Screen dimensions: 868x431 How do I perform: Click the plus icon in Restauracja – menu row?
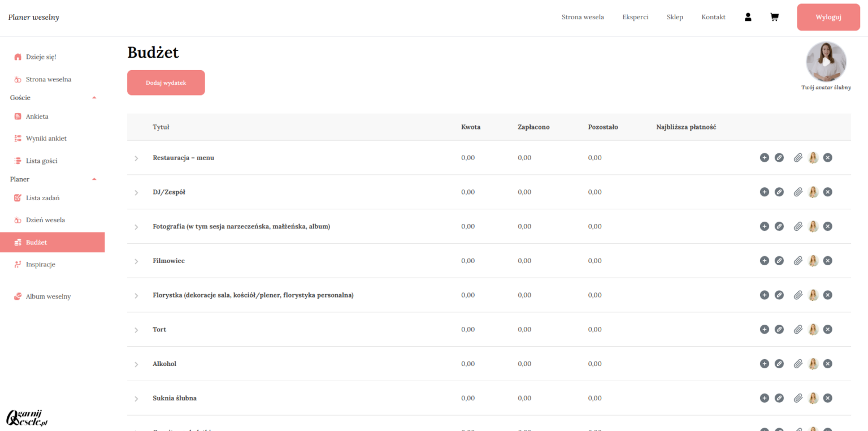pyautogui.click(x=764, y=158)
